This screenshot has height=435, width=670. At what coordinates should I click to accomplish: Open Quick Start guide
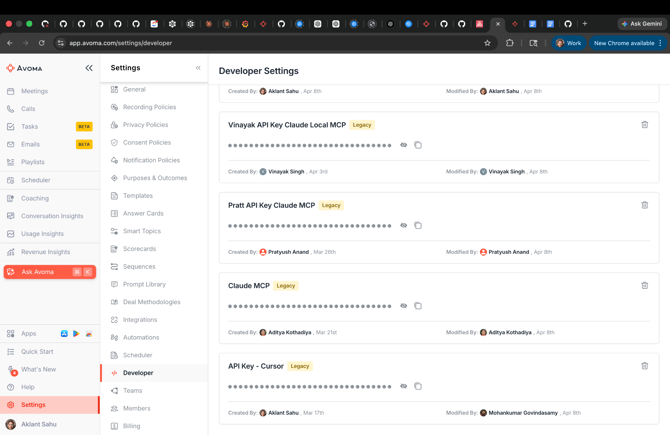click(50, 351)
